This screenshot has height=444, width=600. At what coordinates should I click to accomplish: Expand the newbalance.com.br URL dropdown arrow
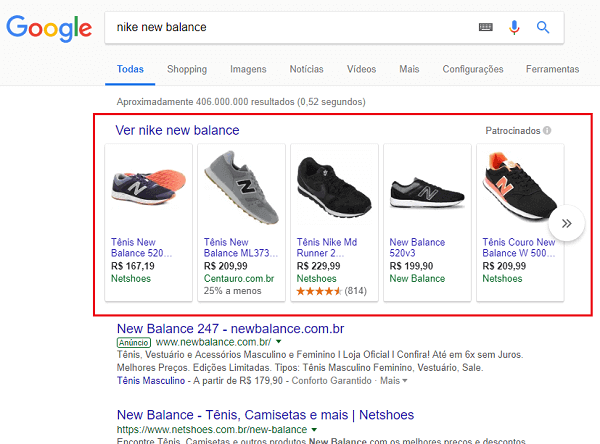coord(279,342)
